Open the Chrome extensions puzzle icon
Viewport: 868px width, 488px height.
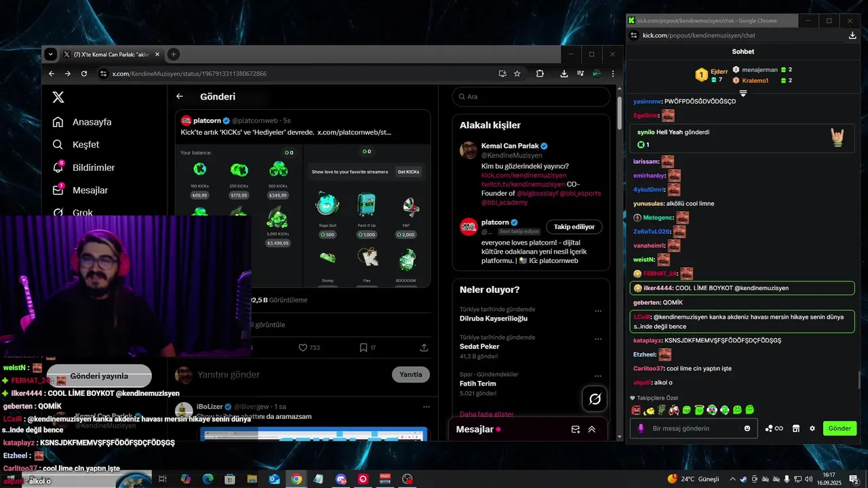(540, 73)
